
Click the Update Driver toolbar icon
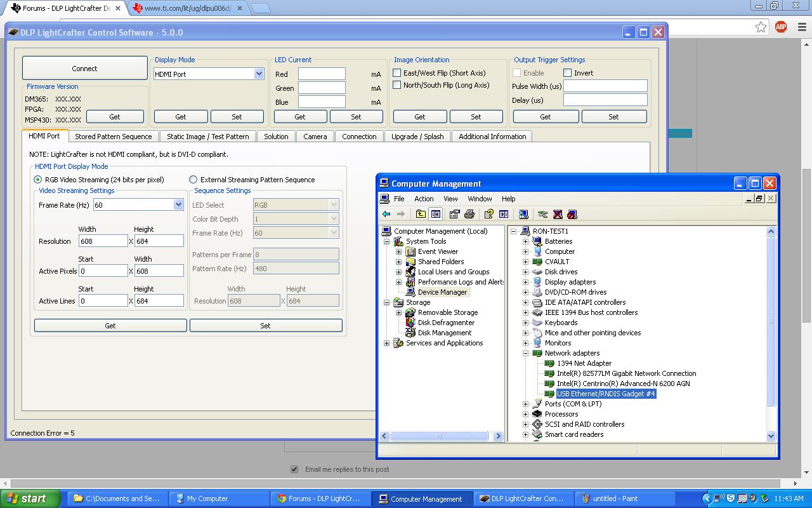click(542, 214)
